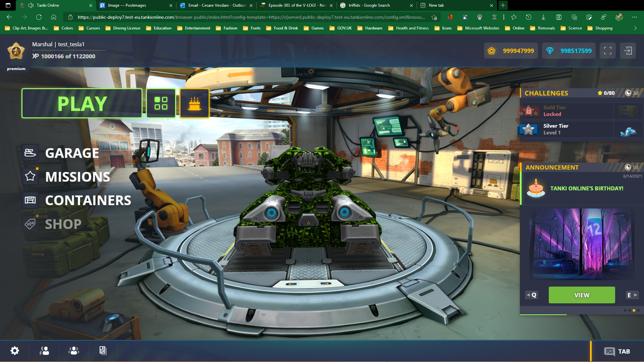
Task: Open the Silver Tier Level 1 challenge
Action: point(581,129)
